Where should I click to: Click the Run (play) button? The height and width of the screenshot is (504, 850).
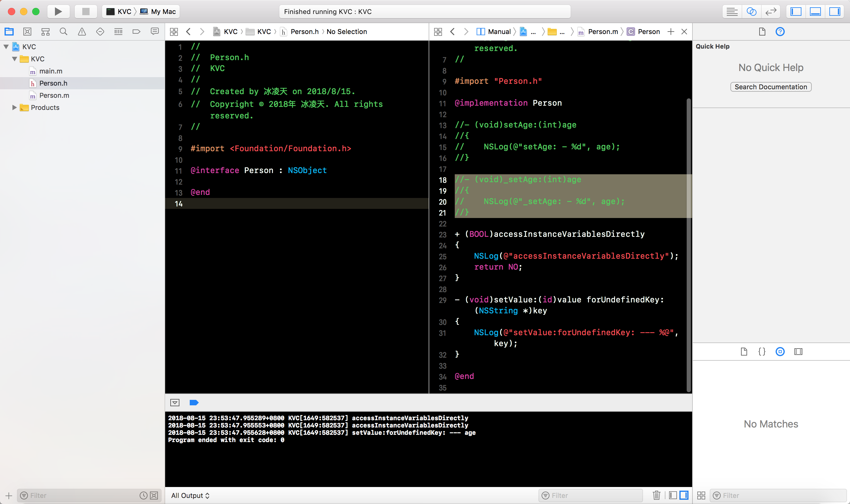(58, 12)
